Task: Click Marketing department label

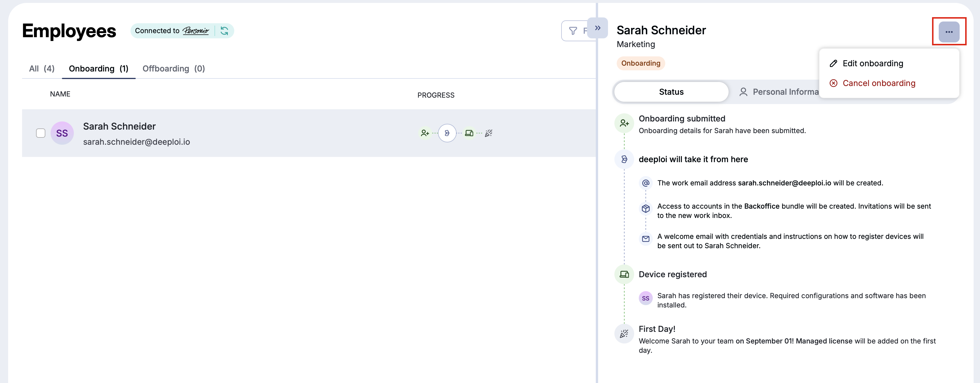Action: [x=636, y=44]
